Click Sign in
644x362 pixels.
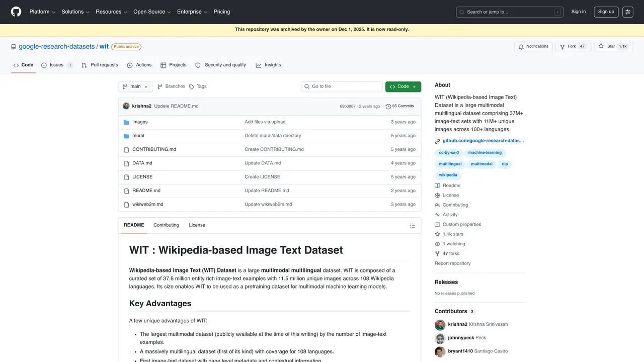[579, 12]
